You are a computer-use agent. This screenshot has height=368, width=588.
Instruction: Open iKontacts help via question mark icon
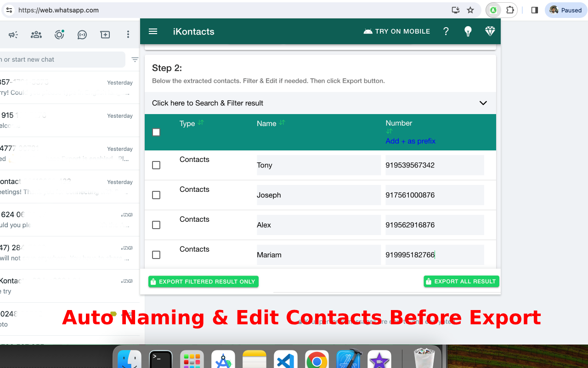coord(446,31)
